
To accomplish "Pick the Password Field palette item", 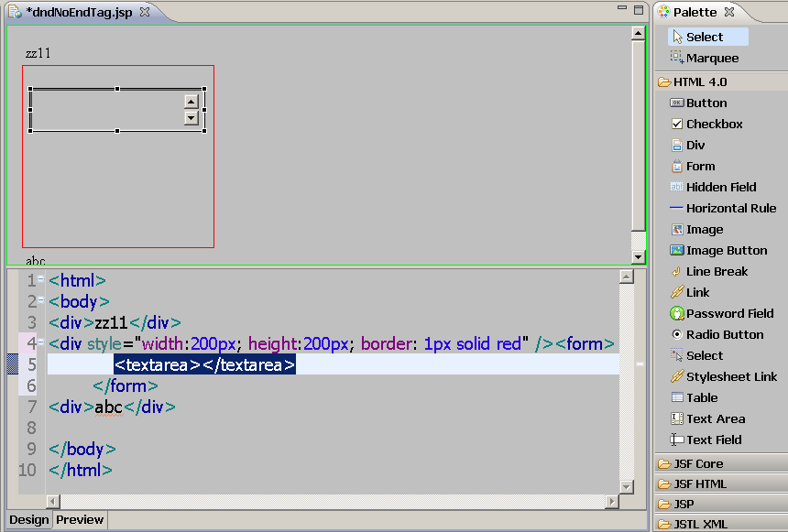I will point(722,313).
